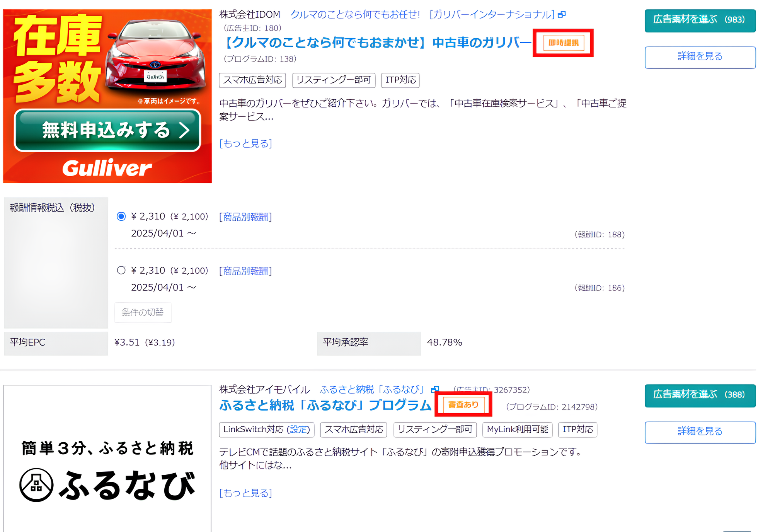Click the 商品別報酬 link for 報酬ID 188
The width and height of the screenshot is (763, 532).
(246, 217)
